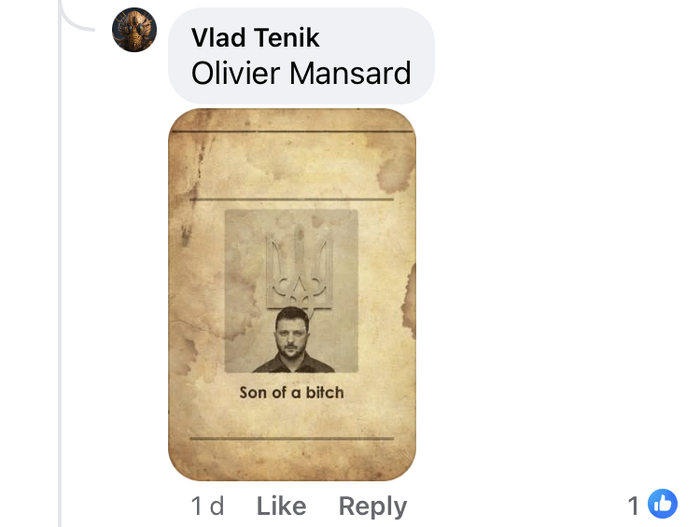700x527 pixels.
Task: Click the man's portrait inside the card
Action: (x=293, y=340)
